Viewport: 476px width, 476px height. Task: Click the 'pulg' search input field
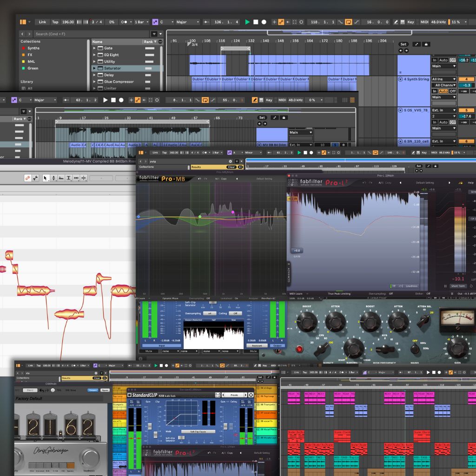(x=153, y=162)
